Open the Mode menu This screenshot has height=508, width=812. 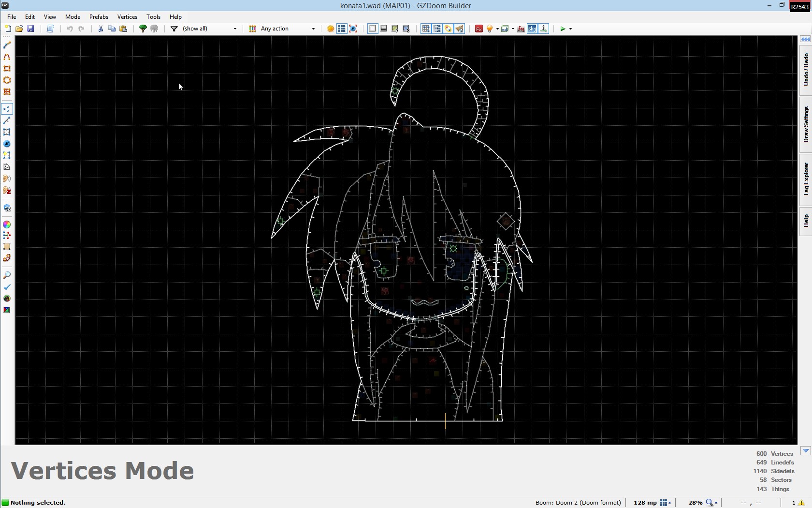click(73, 16)
